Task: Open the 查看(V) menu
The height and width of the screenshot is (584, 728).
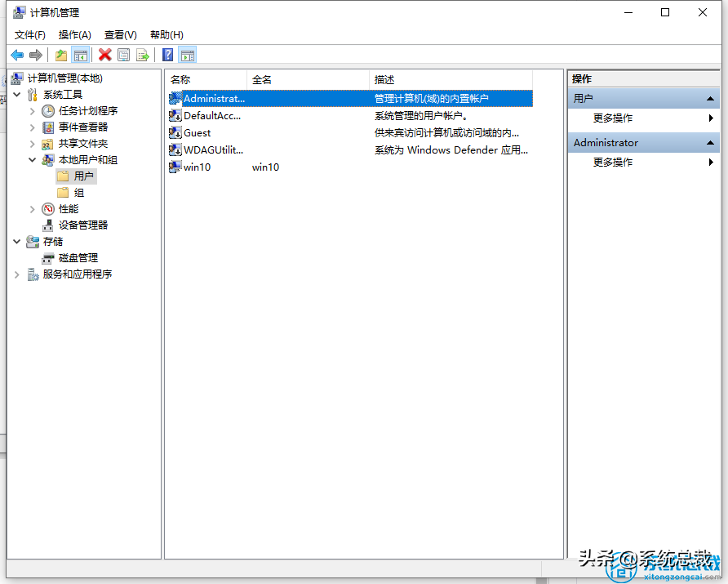Action: coord(119,34)
